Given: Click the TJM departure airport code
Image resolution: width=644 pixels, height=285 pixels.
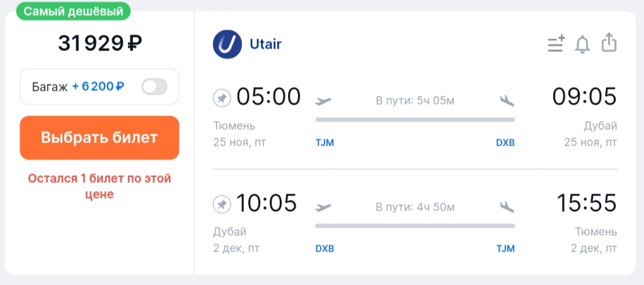Looking at the screenshot, I should (x=325, y=142).
